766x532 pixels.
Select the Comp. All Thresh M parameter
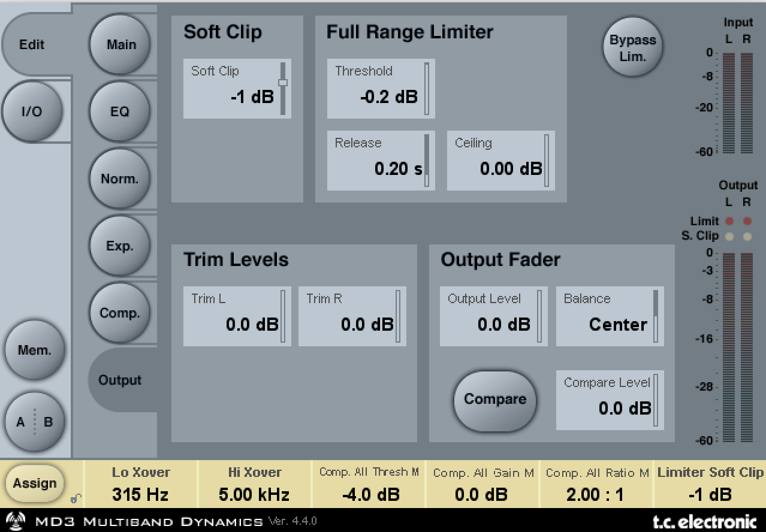coord(369,483)
